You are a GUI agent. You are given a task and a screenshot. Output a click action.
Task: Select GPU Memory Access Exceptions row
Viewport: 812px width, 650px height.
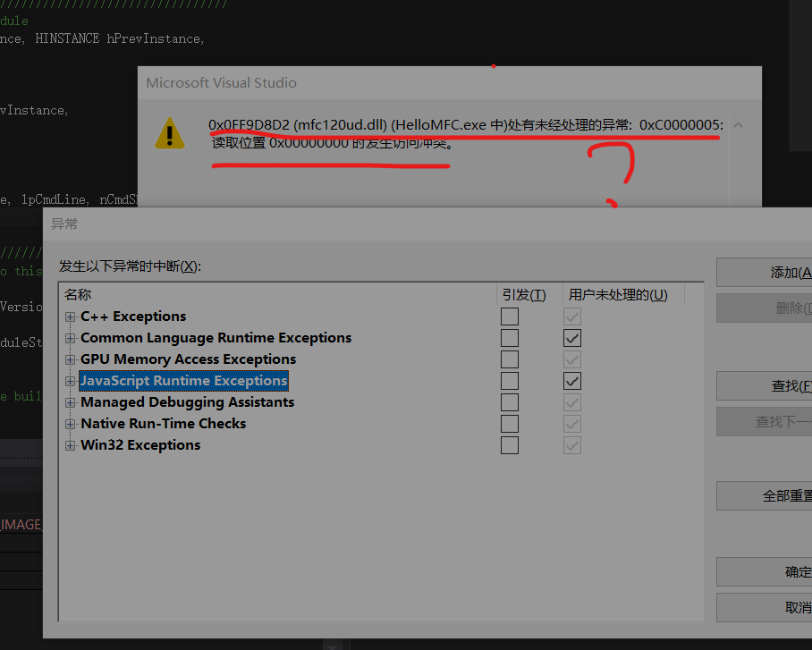[x=188, y=359]
